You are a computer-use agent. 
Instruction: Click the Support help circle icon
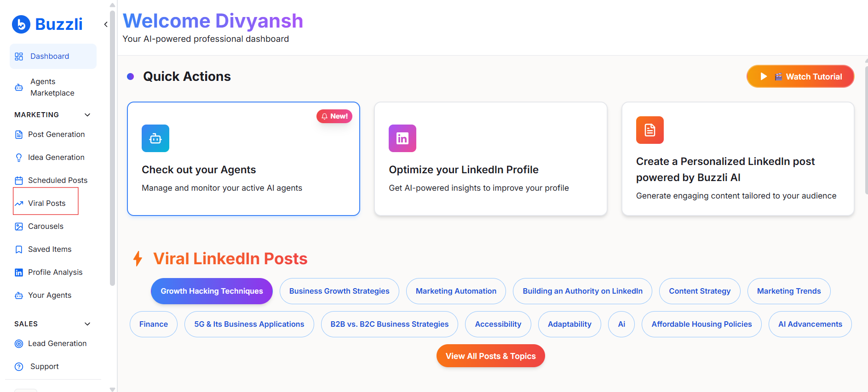tap(19, 367)
